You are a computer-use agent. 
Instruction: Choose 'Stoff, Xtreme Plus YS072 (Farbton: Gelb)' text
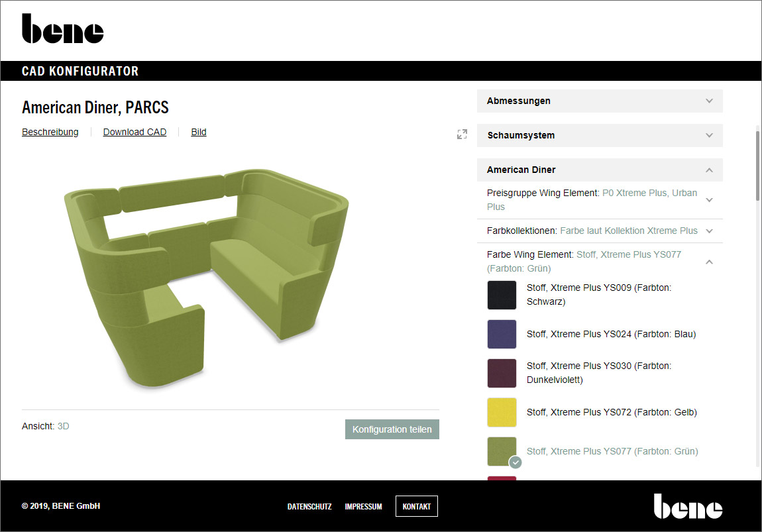[612, 413]
